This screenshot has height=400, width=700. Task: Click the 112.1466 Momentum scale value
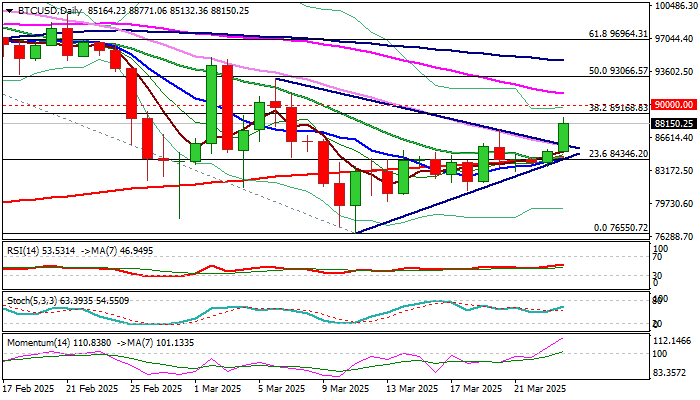coord(673,340)
